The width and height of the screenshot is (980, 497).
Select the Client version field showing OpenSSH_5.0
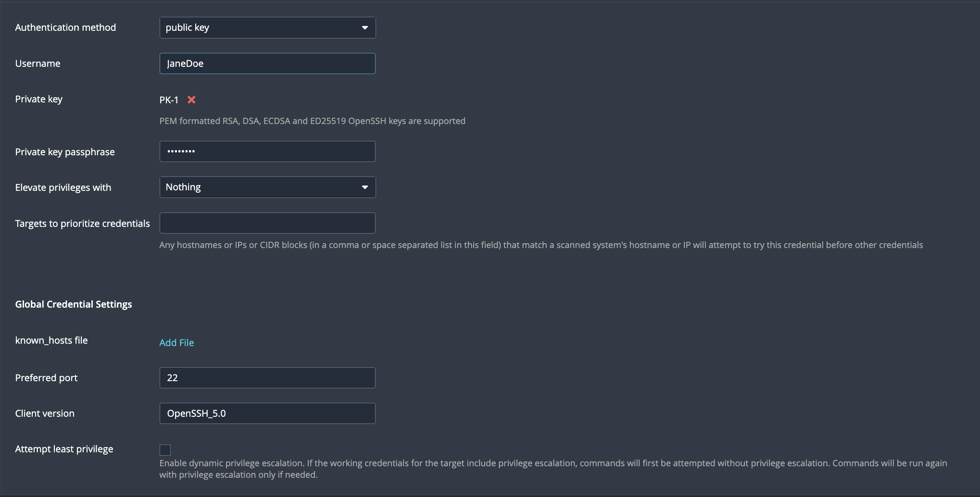coord(267,413)
